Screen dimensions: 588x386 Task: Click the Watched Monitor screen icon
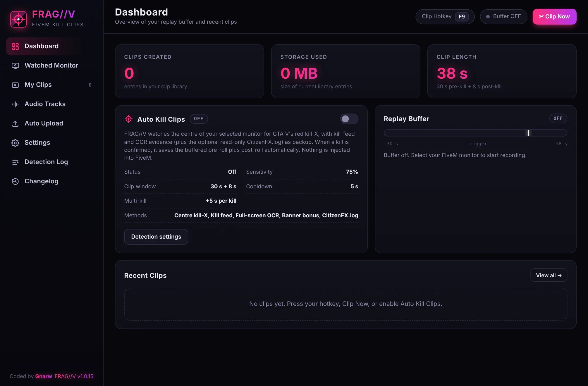tap(15, 66)
